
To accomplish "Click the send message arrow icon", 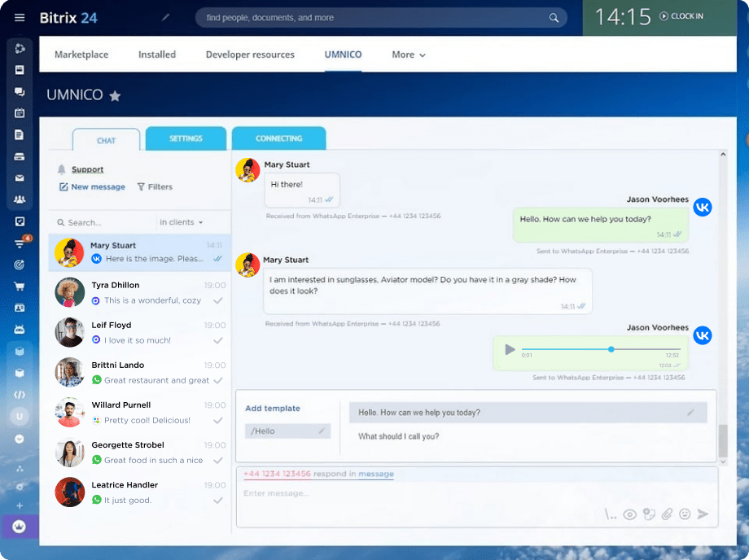I will point(703,514).
